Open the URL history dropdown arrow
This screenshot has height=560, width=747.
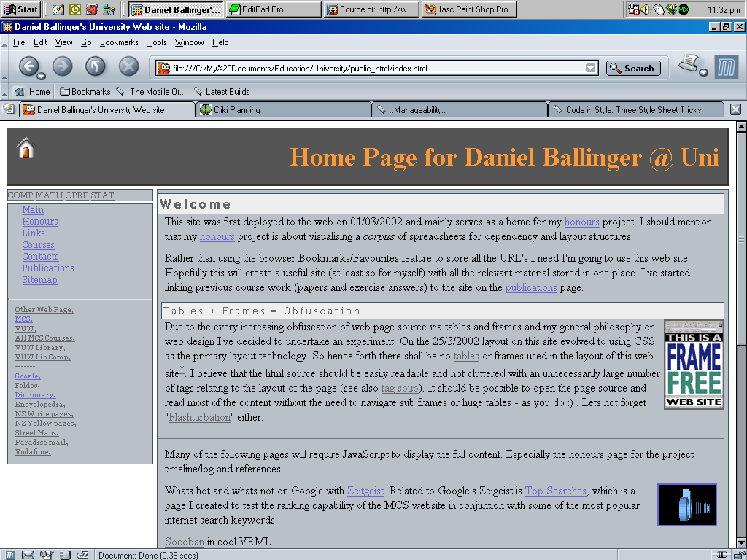590,68
